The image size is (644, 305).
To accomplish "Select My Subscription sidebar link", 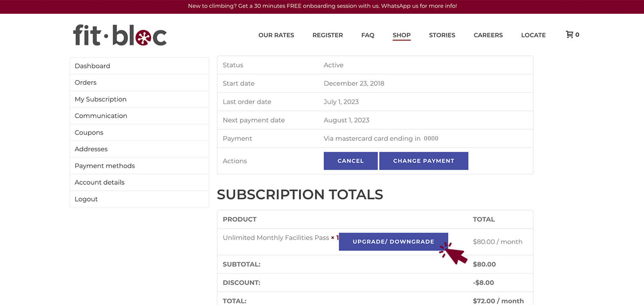I will [x=100, y=99].
